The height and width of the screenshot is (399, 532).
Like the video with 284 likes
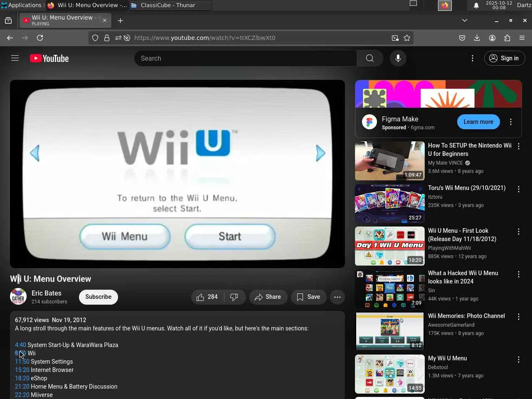(x=207, y=297)
